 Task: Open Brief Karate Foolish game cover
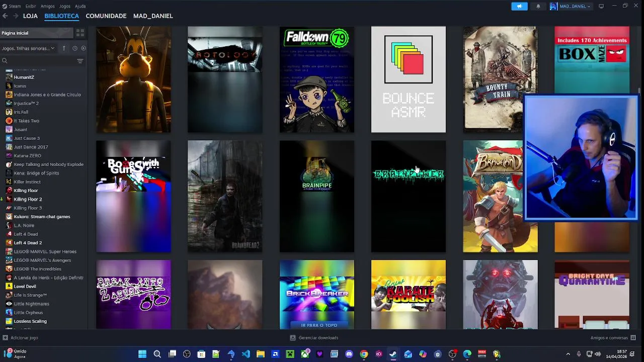[409, 294]
